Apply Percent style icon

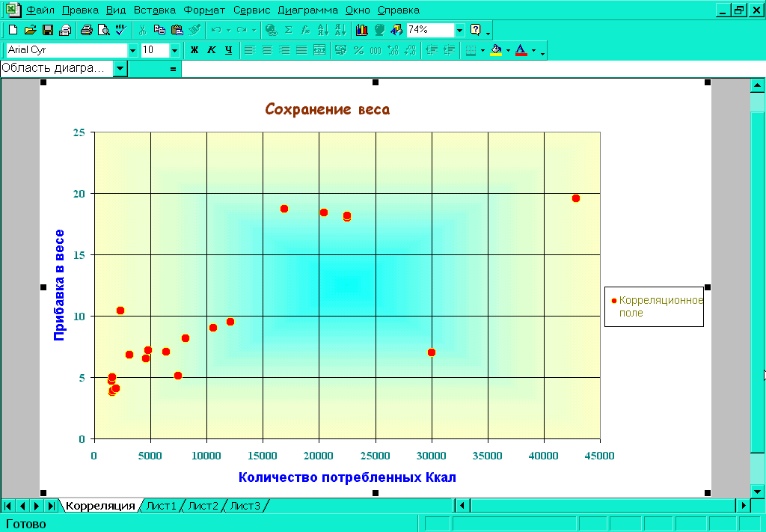click(x=358, y=50)
